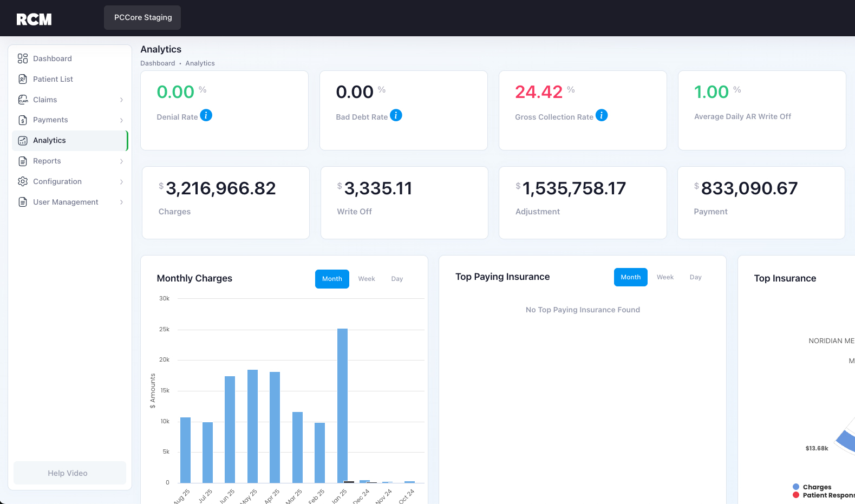Toggle the Patient Responsibility red legend dot
Image resolution: width=855 pixels, height=504 pixels.
click(796, 495)
